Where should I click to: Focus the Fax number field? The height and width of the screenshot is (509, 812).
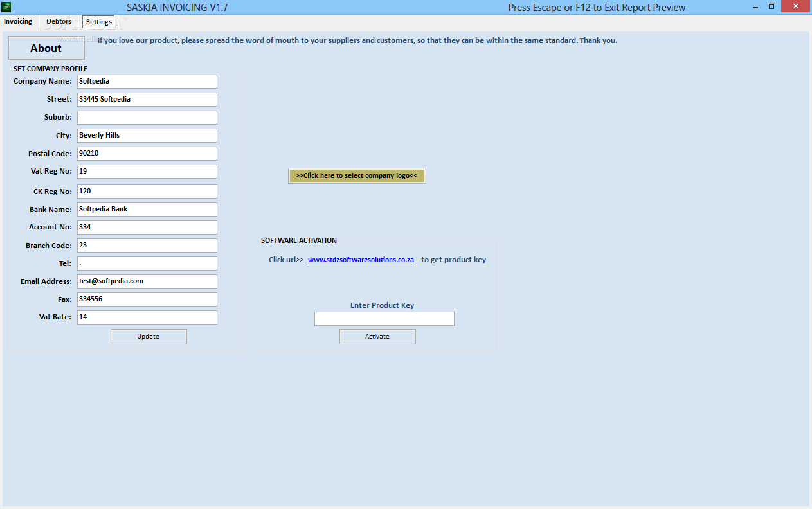tap(147, 299)
